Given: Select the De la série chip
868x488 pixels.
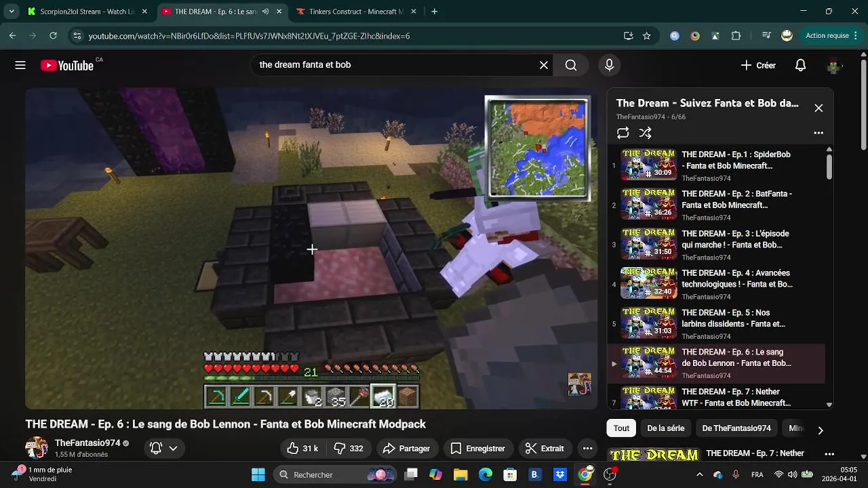Looking at the screenshot, I should [x=666, y=428].
